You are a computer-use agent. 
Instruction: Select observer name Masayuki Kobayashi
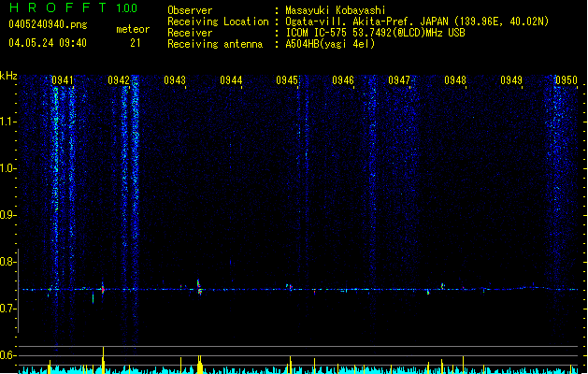coord(336,10)
